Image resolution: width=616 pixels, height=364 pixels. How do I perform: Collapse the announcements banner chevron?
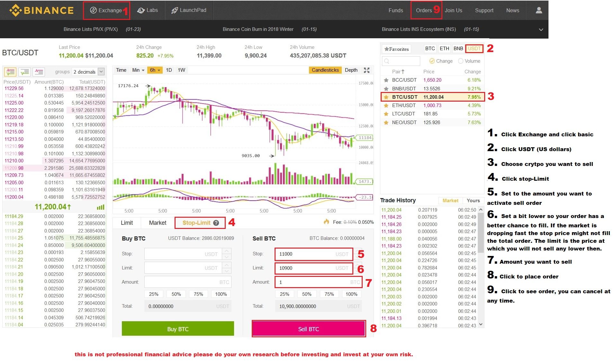tap(541, 29)
